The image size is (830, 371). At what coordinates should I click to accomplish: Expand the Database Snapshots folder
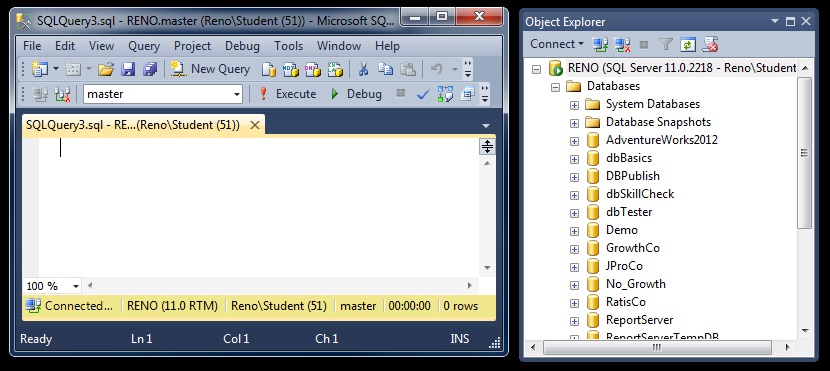(x=574, y=122)
